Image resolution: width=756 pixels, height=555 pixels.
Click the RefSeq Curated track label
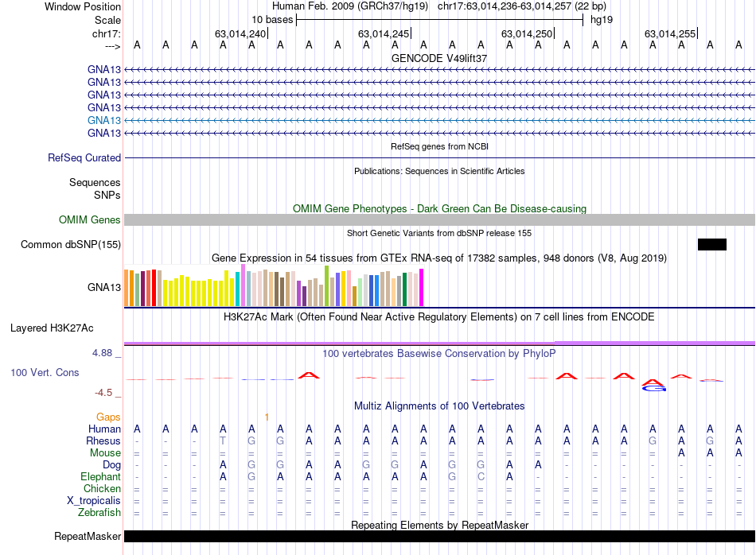pos(84,158)
